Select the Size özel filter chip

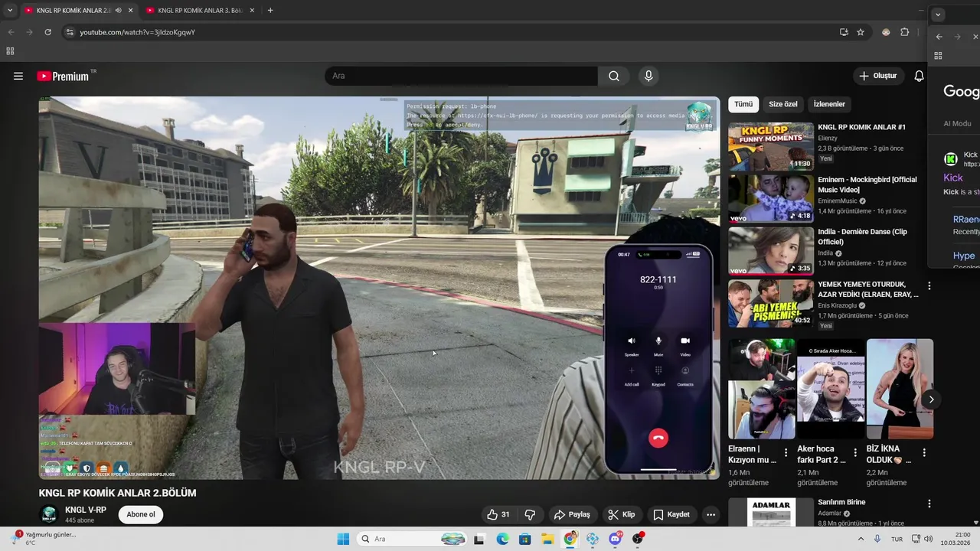(x=783, y=104)
